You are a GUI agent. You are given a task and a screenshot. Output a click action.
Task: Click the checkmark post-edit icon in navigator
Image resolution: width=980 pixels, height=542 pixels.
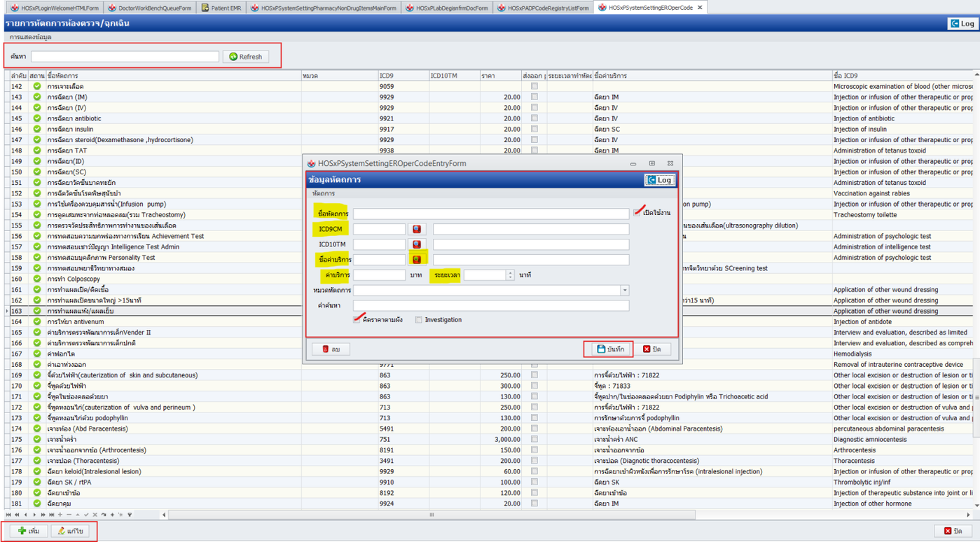coord(86,515)
